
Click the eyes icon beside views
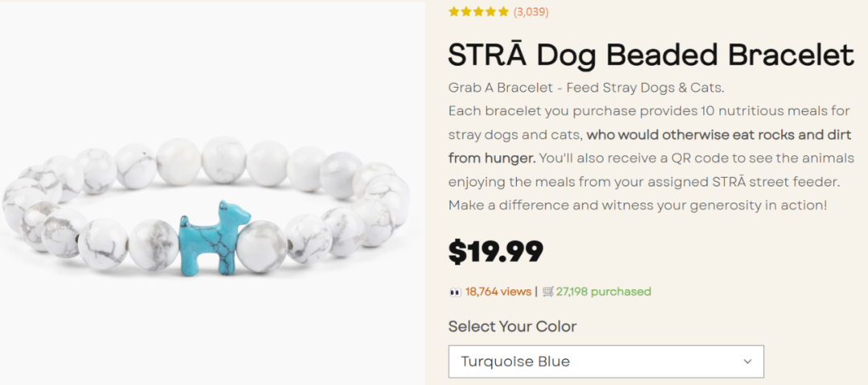(x=455, y=292)
